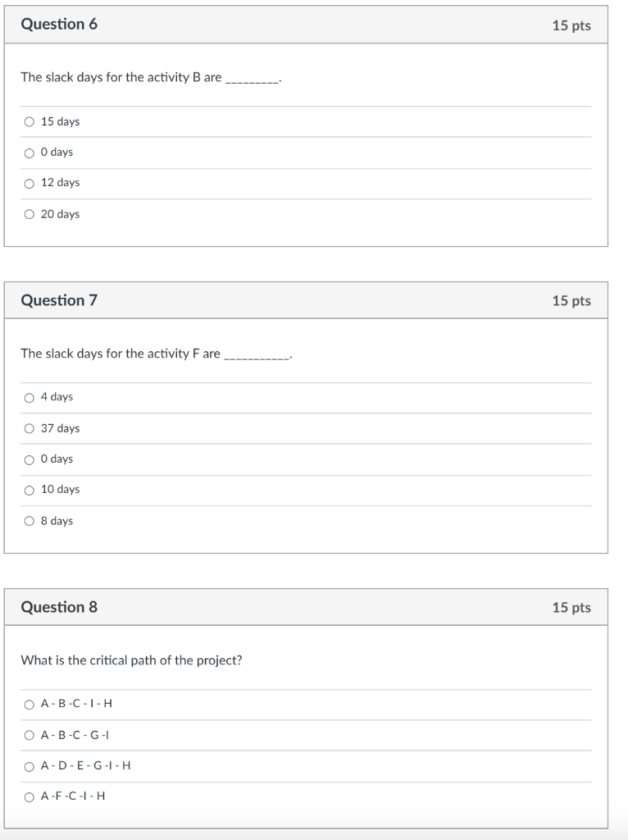Select critical path A-B-C-G-I
The height and width of the screenshot is (840, 628).
point(30,735)
